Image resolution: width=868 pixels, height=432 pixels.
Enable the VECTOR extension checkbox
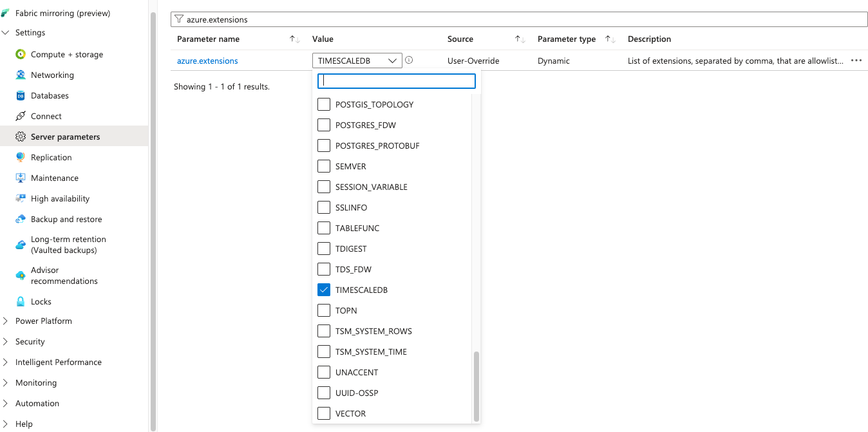click(324, 414)
